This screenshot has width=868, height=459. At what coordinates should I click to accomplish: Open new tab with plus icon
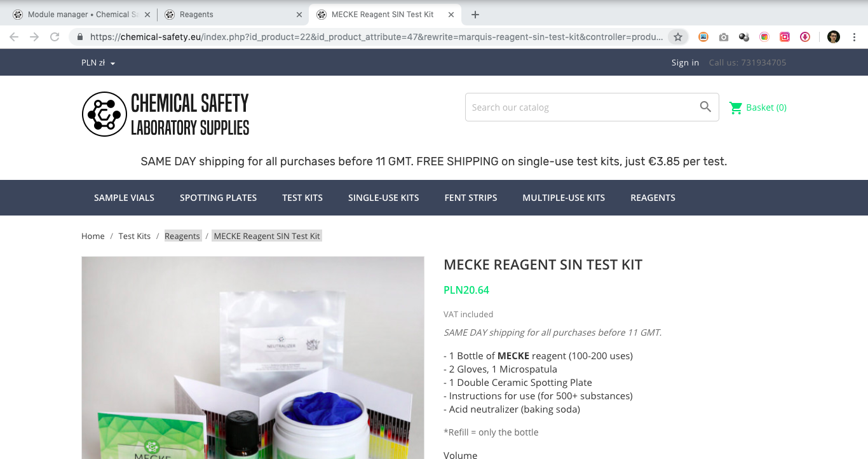point(475,15)
